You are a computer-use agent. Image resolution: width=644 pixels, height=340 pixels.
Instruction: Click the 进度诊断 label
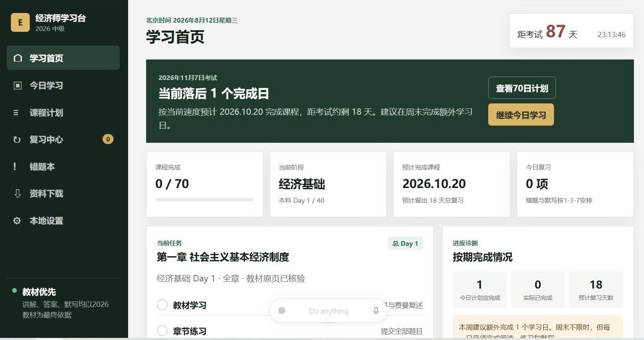point(465,243)
